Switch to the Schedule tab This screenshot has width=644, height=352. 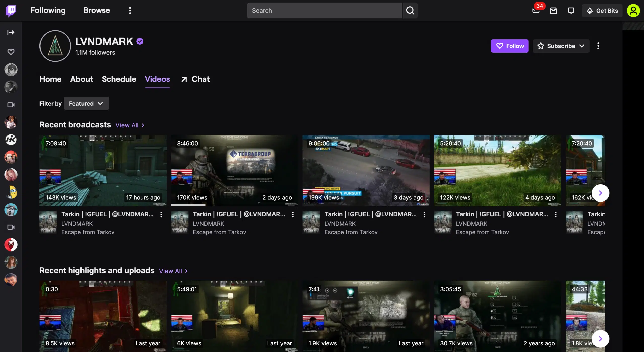tap(119, 79)
